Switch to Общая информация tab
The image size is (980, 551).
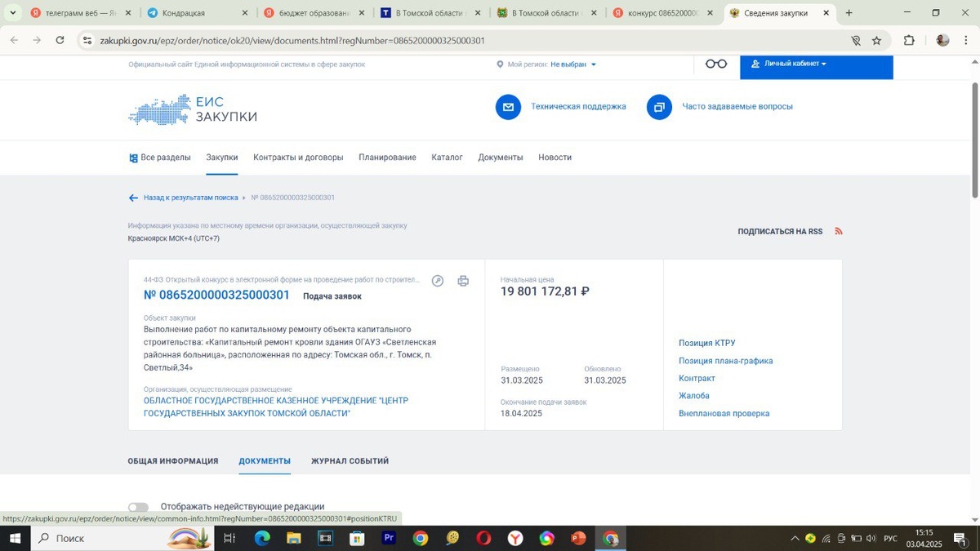coord(173,461)
